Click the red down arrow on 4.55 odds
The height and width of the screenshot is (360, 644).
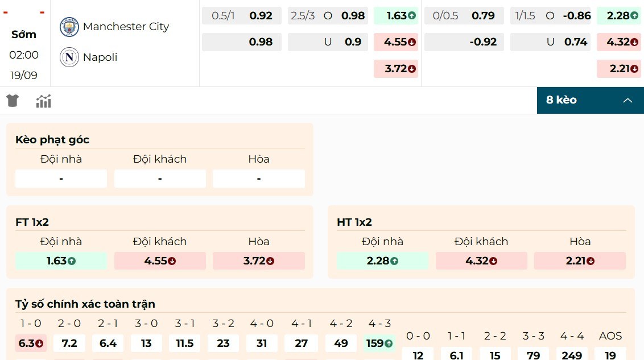pyautogui.click(x=411, y=42)
